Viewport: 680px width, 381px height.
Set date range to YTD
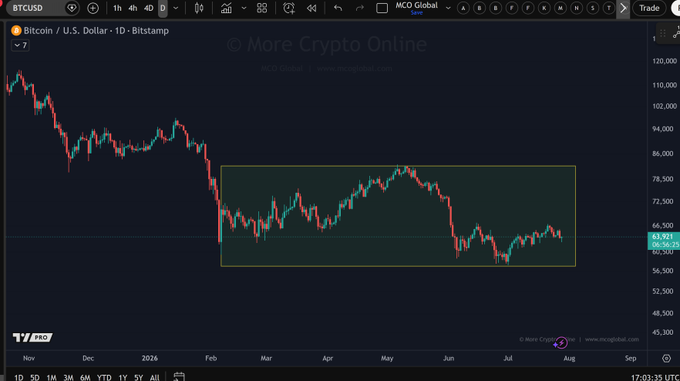click(x=104, y=378)
